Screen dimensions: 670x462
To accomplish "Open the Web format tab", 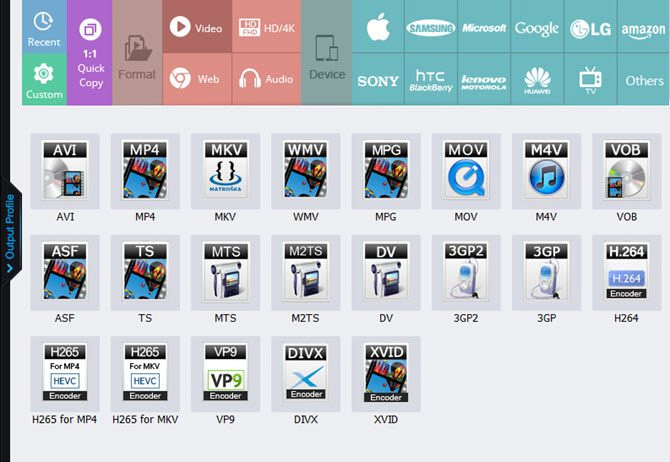I will coord(197,79).
